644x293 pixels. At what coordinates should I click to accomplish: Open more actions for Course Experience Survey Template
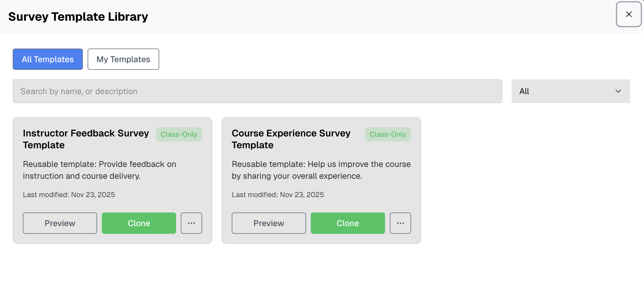pyautogui.click(x=400, y=223)
